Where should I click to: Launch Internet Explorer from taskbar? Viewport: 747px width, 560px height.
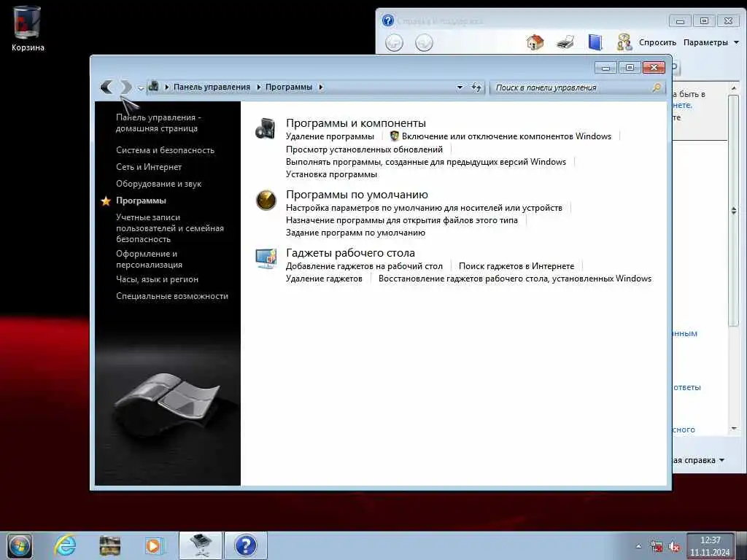click(65, 545)
